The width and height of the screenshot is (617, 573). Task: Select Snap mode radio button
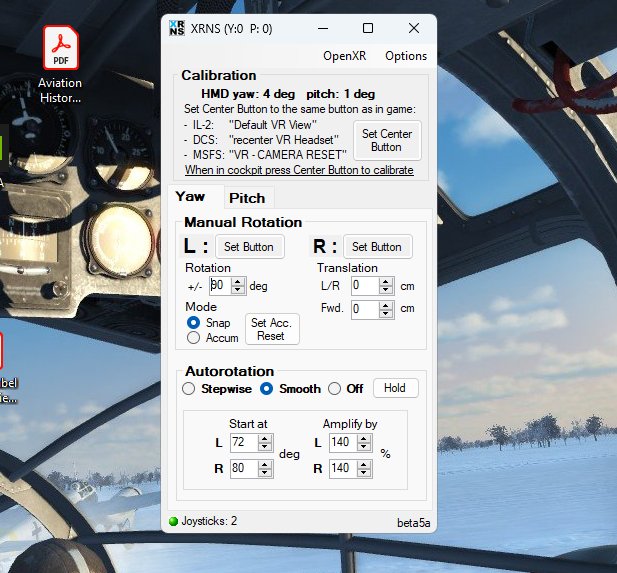click(x=193, y=323)
